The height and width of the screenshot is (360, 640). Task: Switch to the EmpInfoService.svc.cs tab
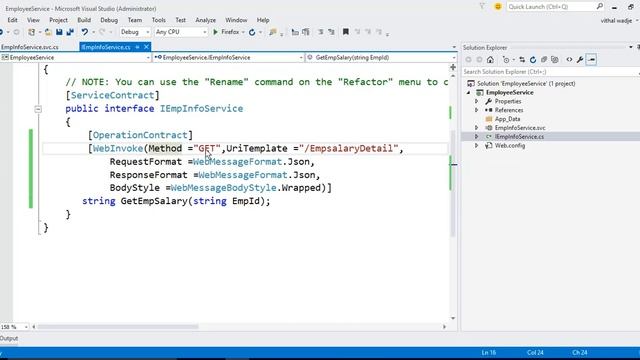(x=30, y=47)
